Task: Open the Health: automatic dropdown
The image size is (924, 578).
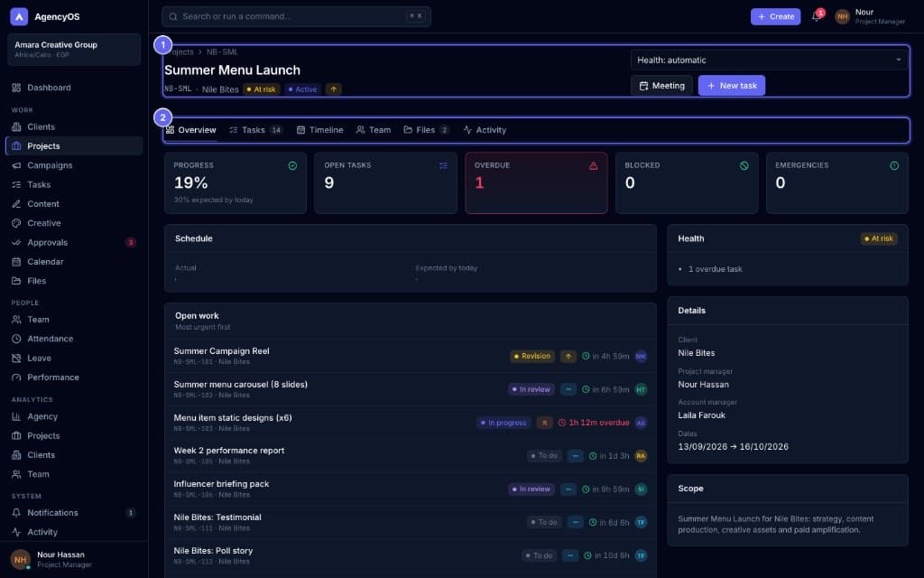Action: [x=769, y=61]
